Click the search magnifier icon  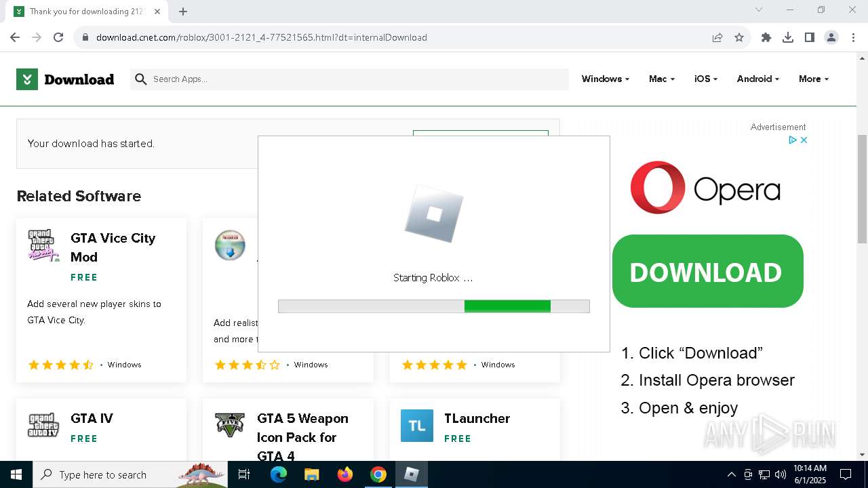(x=141, y=79)
